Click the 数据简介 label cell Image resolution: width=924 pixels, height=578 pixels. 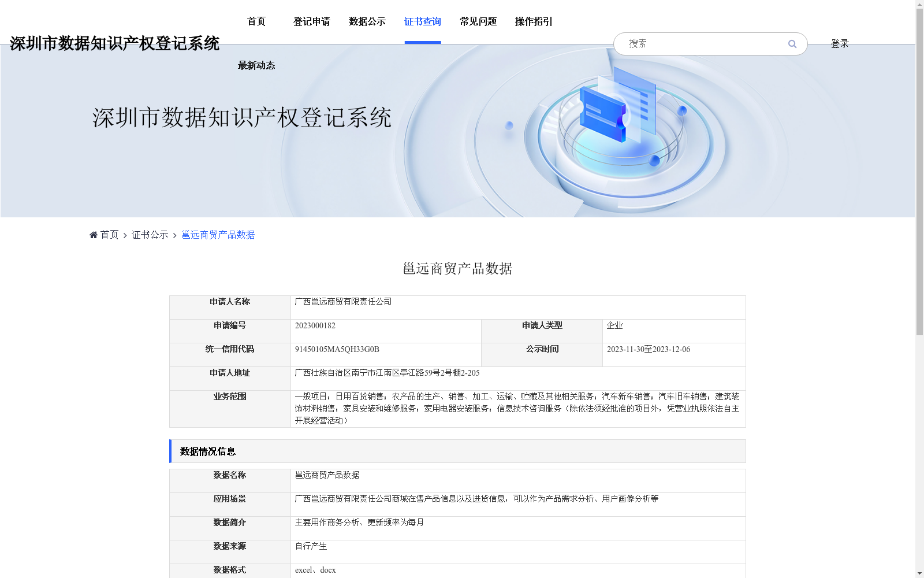pyautogui.click(x=230, y=528)
